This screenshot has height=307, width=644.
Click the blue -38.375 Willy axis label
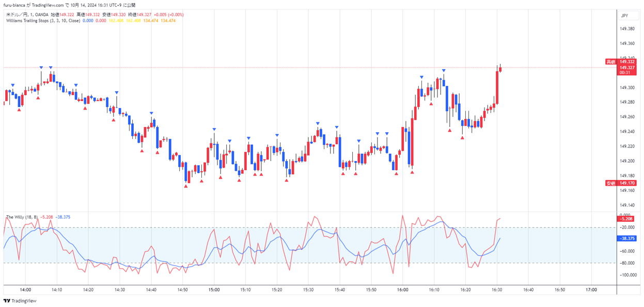click(627, 238)
